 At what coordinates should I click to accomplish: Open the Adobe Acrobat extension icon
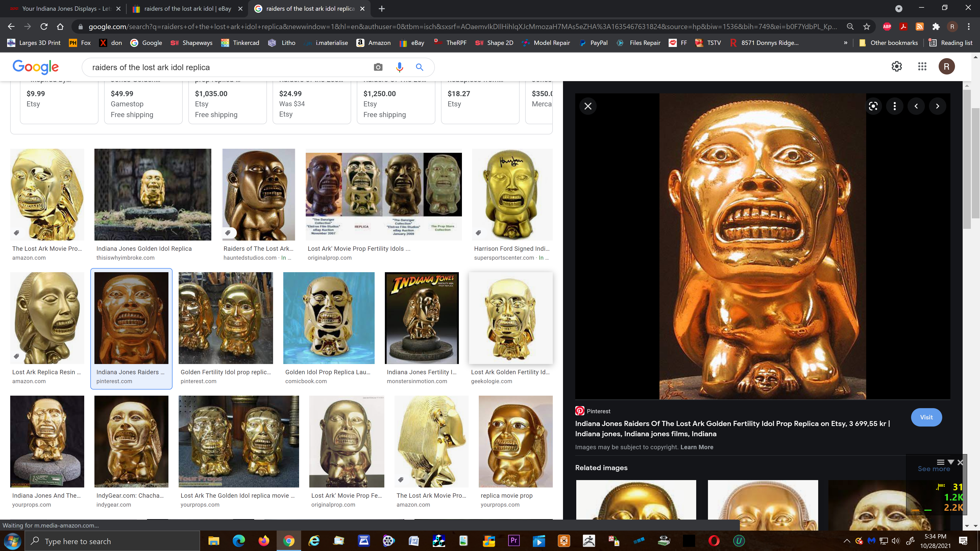point(903,27)
